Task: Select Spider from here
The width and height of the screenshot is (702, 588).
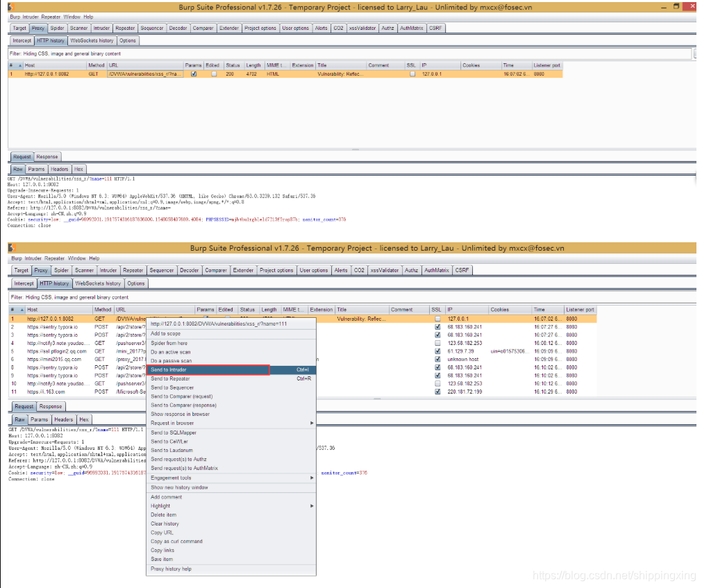Action: click(231, 343)
